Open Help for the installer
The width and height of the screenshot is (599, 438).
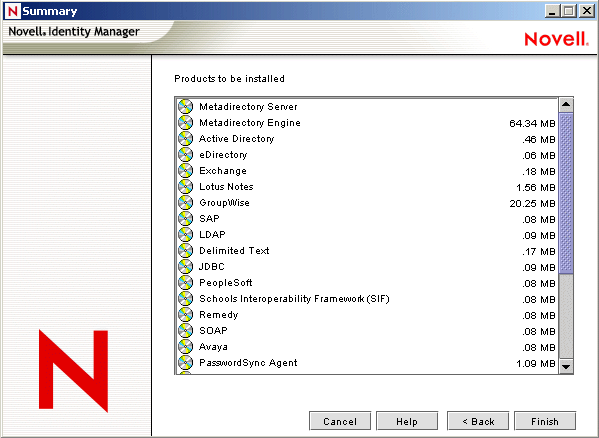[x=407, y=421]
